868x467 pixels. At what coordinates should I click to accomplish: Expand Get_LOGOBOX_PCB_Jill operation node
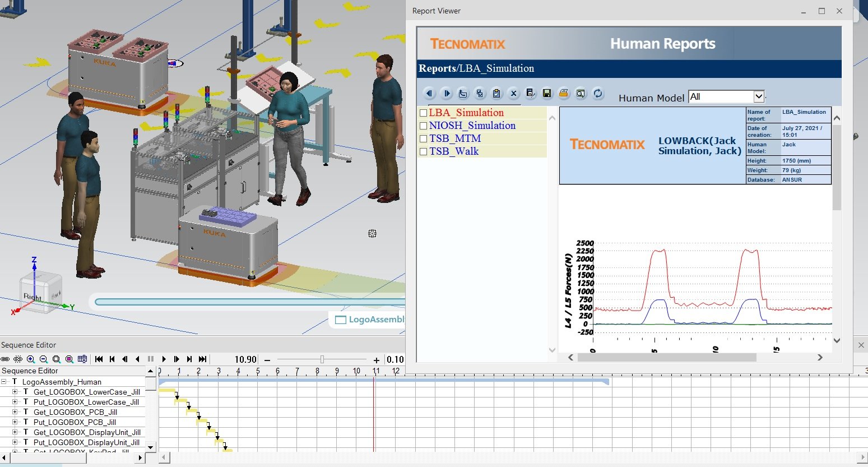pos(15,412)
